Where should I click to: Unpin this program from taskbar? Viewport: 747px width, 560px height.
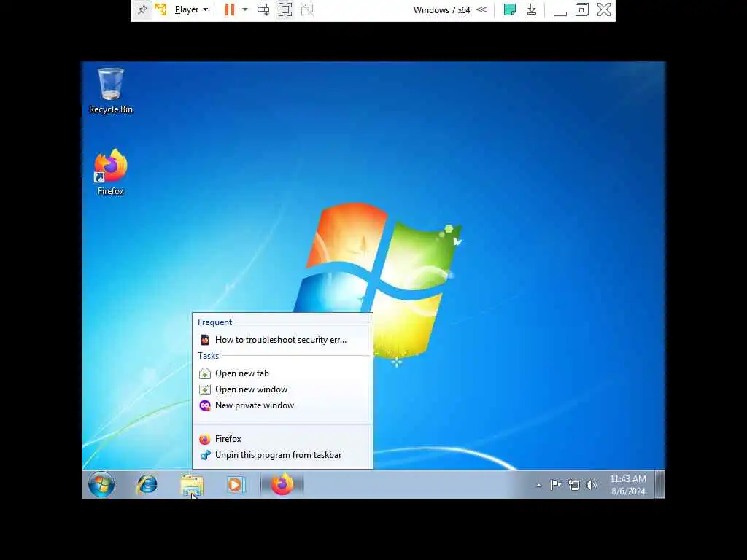pyautogui.click(x=282, y=455)
